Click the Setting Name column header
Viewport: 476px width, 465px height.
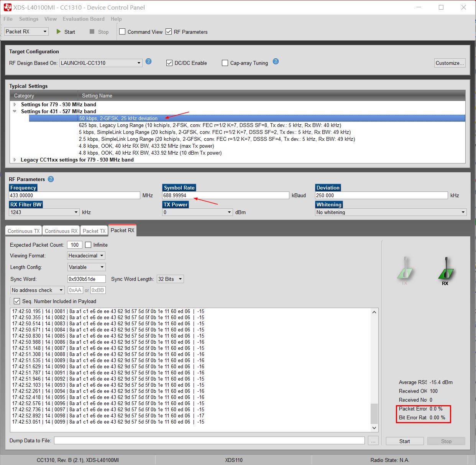point(271,96)
